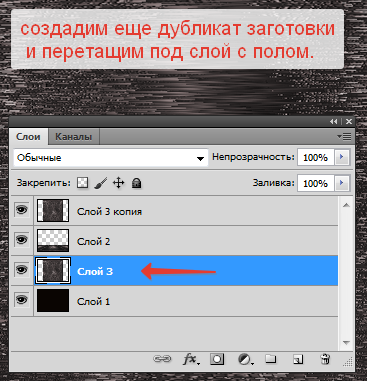The image size is (367, 381).
Task: Hide the Слой 3 копия layer
Action: 22,210
